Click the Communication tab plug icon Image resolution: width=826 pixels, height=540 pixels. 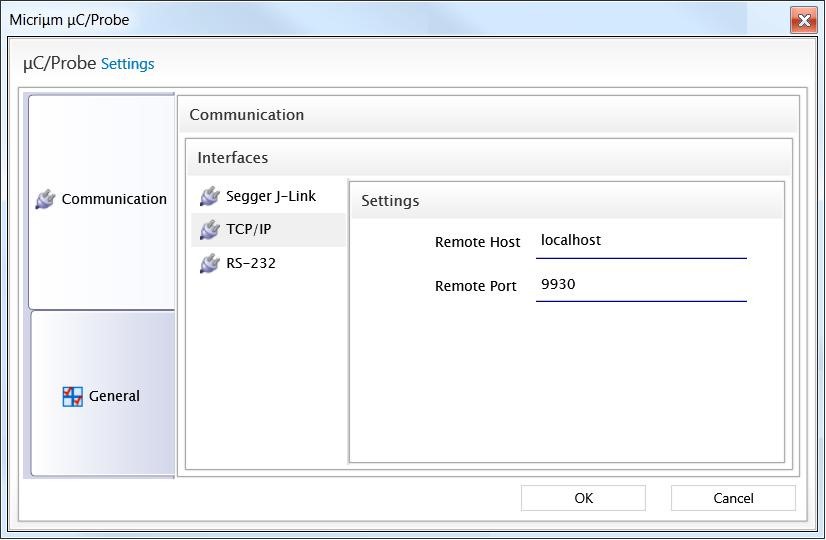pos(45,199)
